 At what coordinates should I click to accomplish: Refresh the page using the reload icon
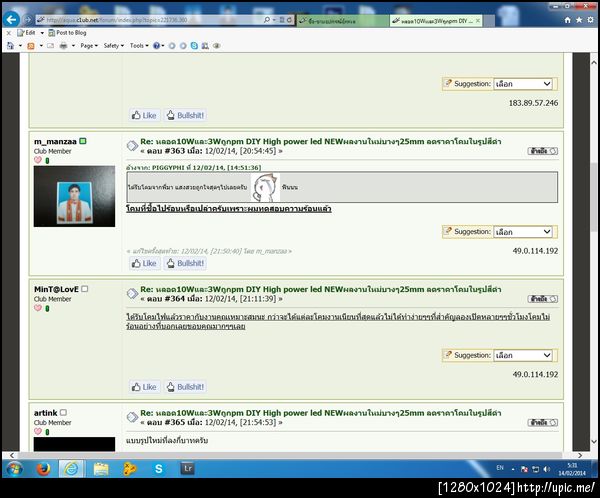290,20
